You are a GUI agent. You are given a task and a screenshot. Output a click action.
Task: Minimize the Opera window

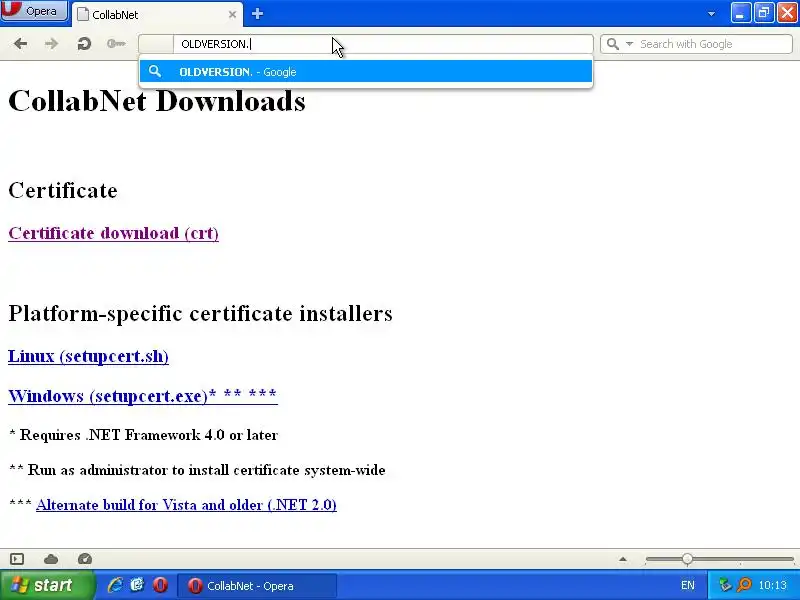tap(740, 13)
